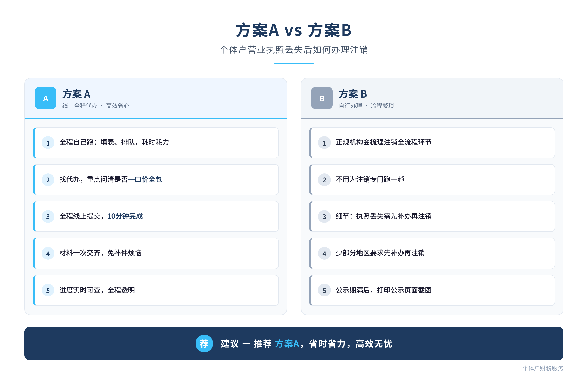Click subtitle 个体户营业执照丢失后如何办理注销

[x=294, y=50]
